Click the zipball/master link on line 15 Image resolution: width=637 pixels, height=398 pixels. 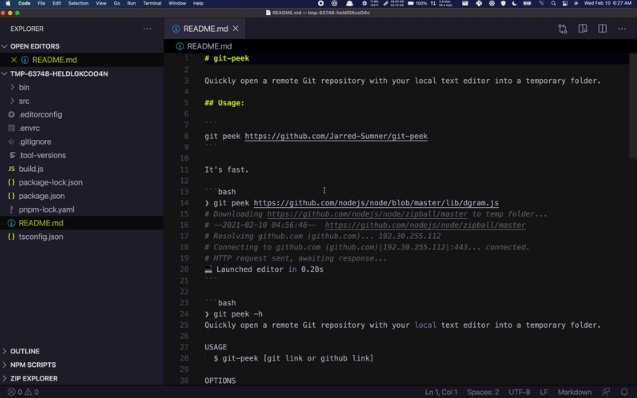(x=367, y=214)
